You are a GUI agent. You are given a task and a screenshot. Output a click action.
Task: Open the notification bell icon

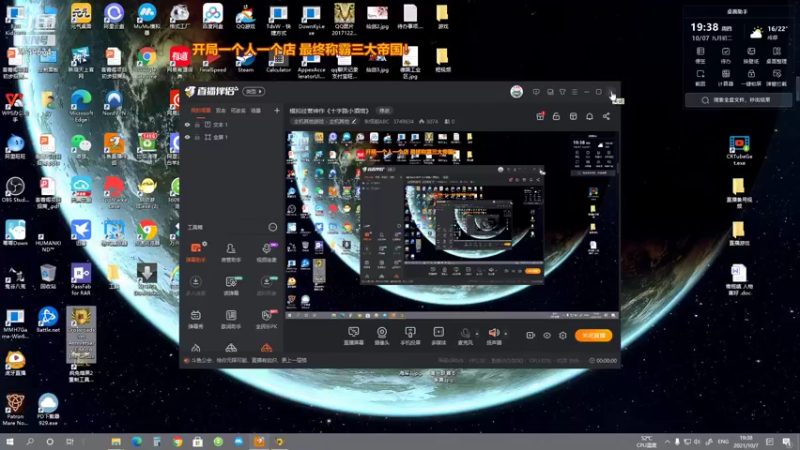(x=589, y=116)
